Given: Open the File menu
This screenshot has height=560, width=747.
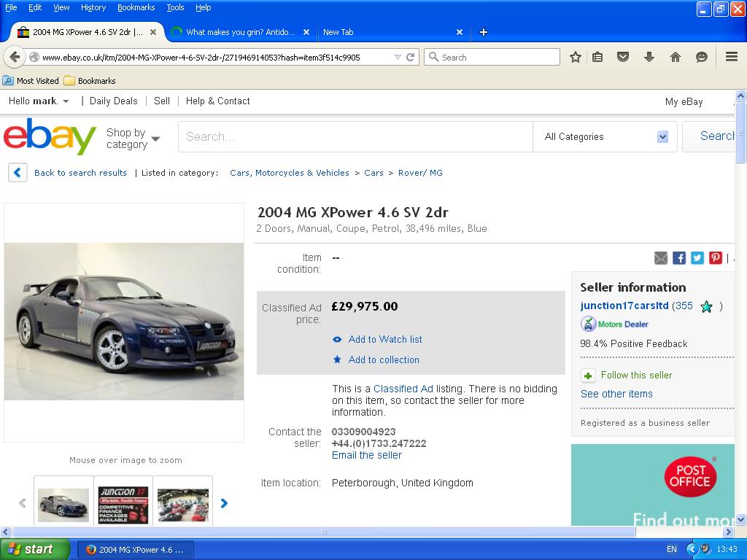Looking at the screenshot, I should pos(11,7).
